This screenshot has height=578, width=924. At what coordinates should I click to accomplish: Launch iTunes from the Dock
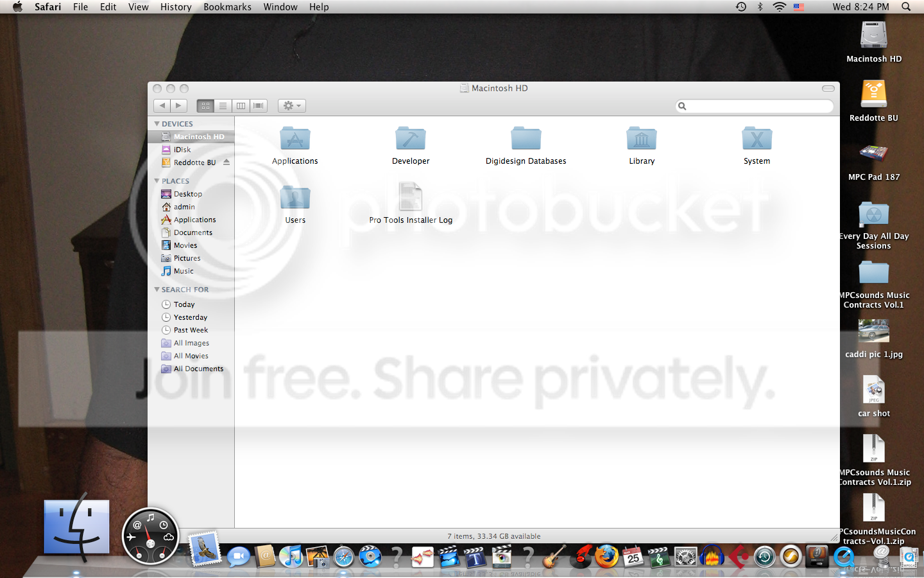291,556
